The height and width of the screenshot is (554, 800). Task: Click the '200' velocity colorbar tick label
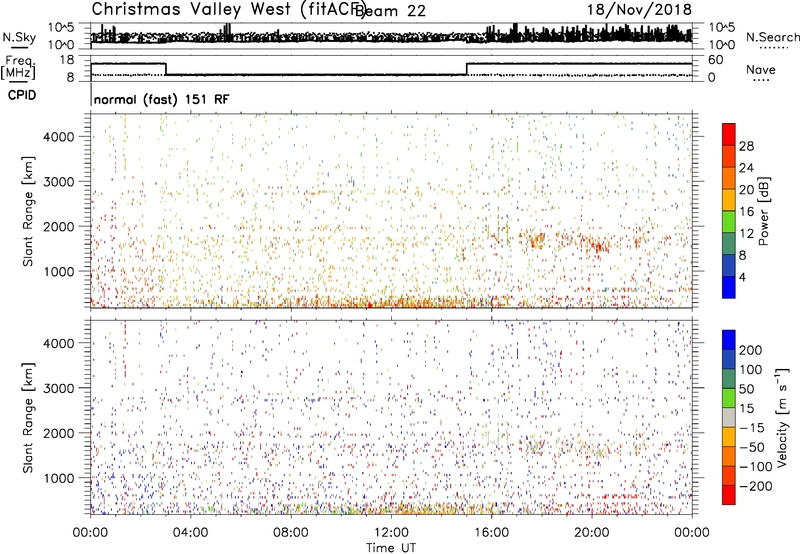[751, 350]
